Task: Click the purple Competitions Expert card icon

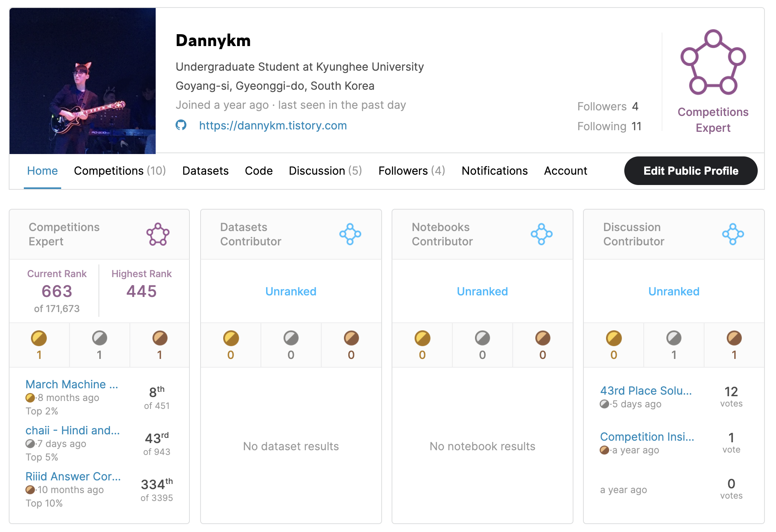Action: coord(158,234)
